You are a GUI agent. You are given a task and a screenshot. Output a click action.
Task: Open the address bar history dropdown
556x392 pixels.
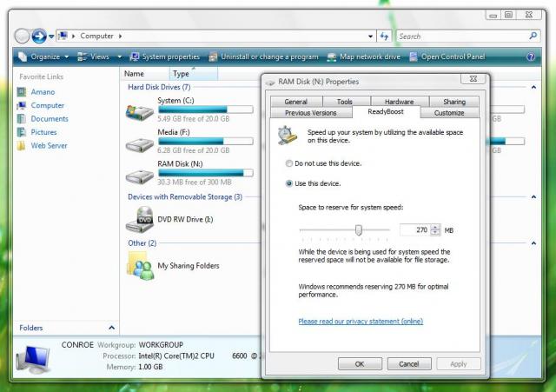click(370, 37)
